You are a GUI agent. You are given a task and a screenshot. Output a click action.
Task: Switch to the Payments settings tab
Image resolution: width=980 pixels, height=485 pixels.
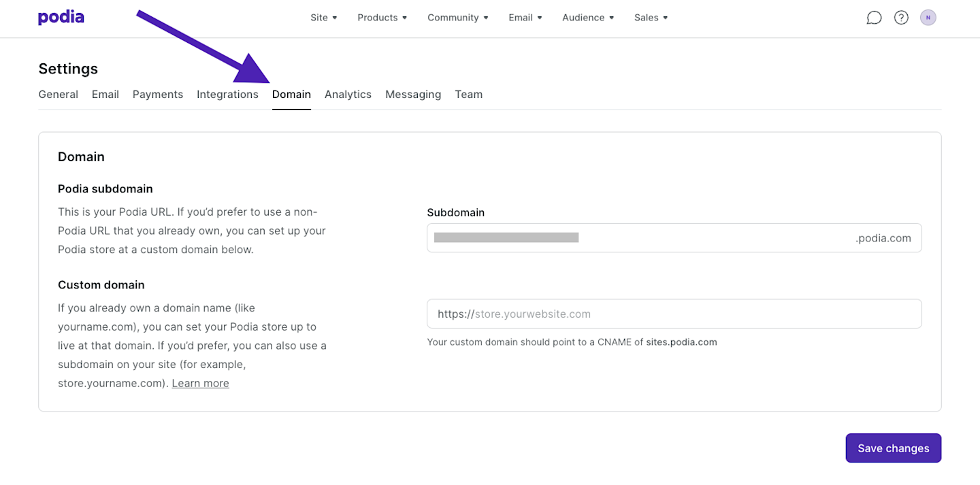click(x=158, y=95)
